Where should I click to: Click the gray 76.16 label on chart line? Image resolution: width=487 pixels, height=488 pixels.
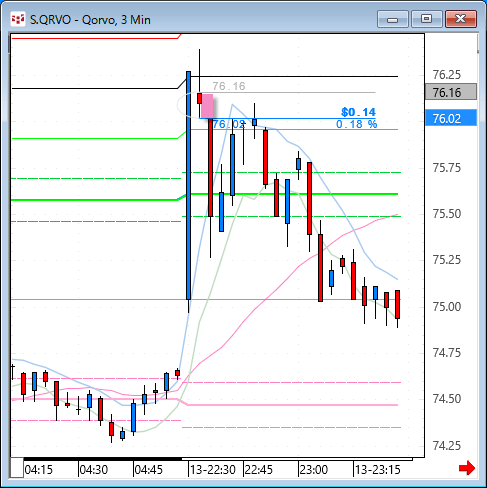(229, 86)
